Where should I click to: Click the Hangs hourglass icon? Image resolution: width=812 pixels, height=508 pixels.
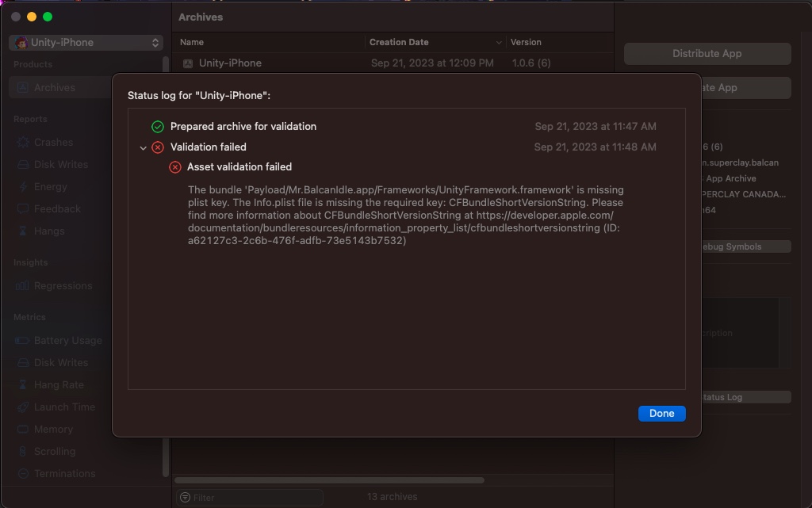pos(23,231)
